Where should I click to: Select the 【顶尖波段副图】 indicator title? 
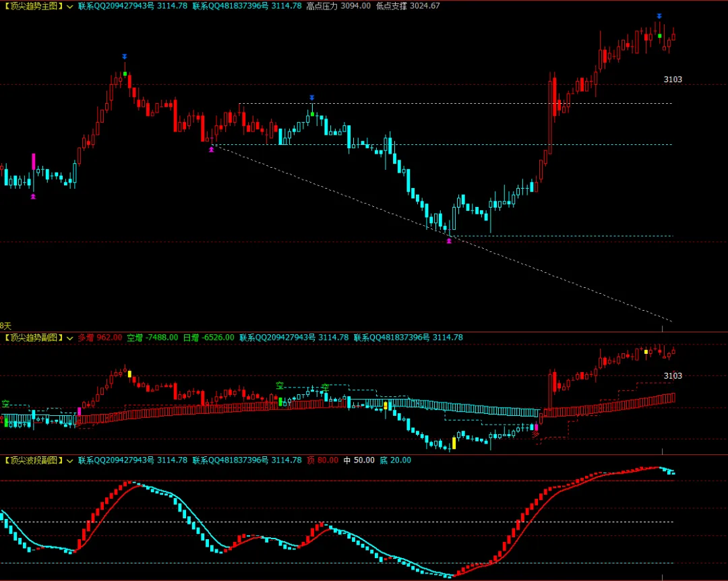pyautogui.click(x=32, y=460)
